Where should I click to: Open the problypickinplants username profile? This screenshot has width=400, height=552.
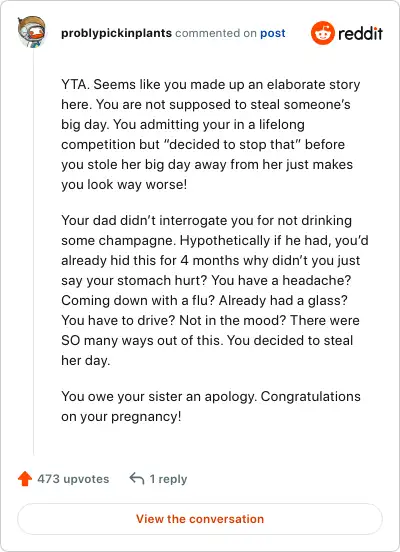pyautogui.click(x=116, y=33)
